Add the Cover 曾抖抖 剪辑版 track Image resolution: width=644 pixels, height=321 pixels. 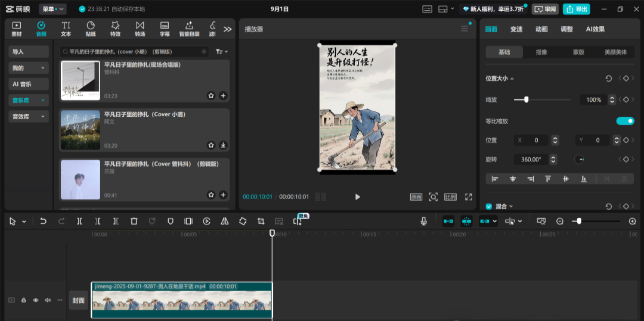pos(223,195)
